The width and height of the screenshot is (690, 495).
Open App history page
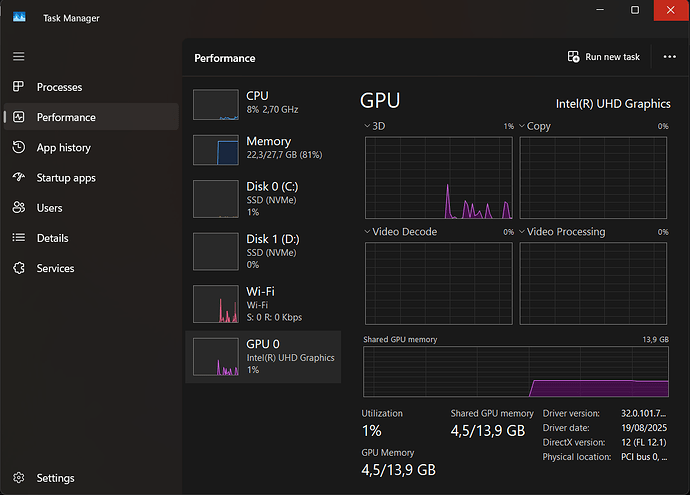tap(64, 148)
